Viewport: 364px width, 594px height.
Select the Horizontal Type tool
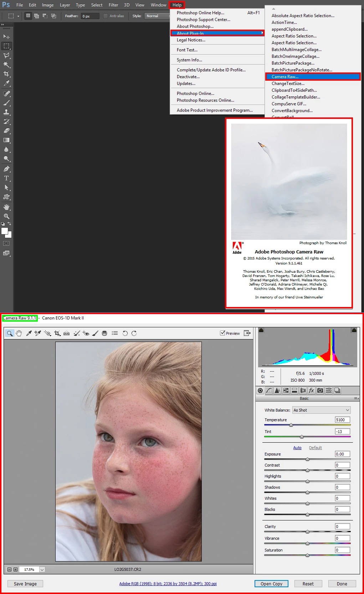[6, 178]
